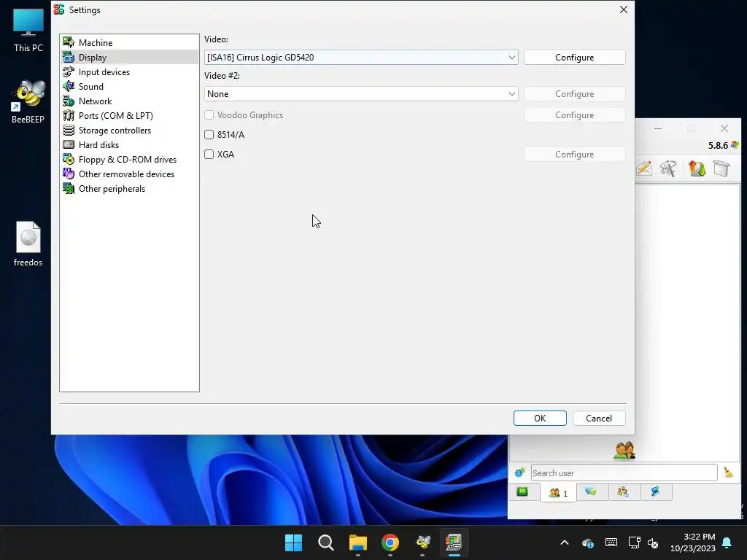Click BeeBEEP create message icon
The width and height of the screenshot is (747, 560).
click(x=644, y=168)
